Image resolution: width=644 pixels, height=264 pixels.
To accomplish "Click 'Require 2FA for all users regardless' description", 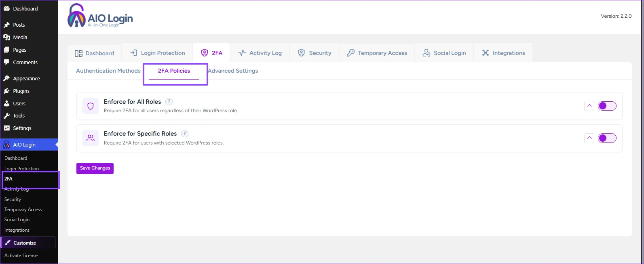I will pyautogui.click(x=171, y=111).
